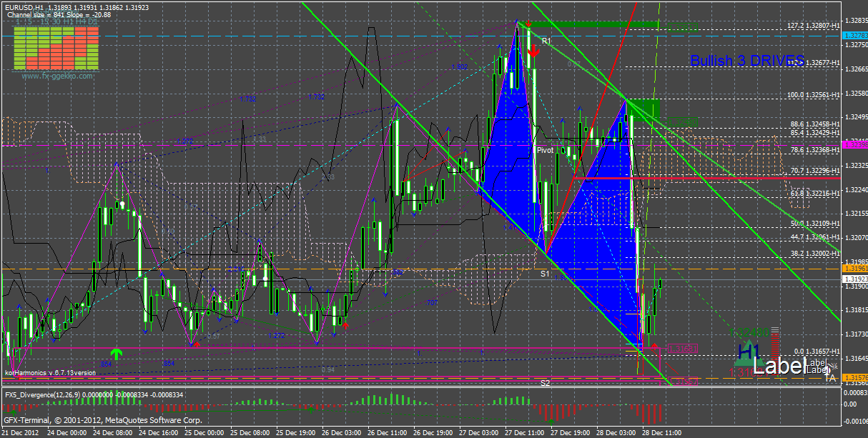Click the 1.32070 price scale value
868x438 pixels.
(855, 238)
